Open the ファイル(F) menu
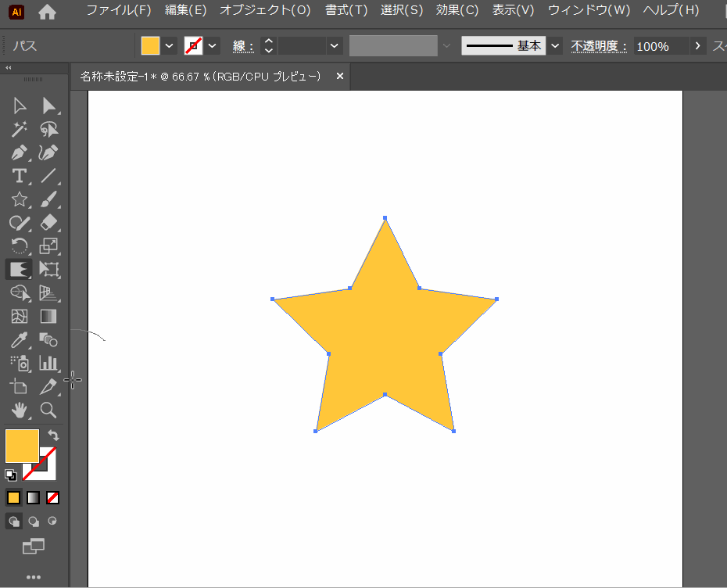The image size is (727, 588). click(x=119, y=10)
